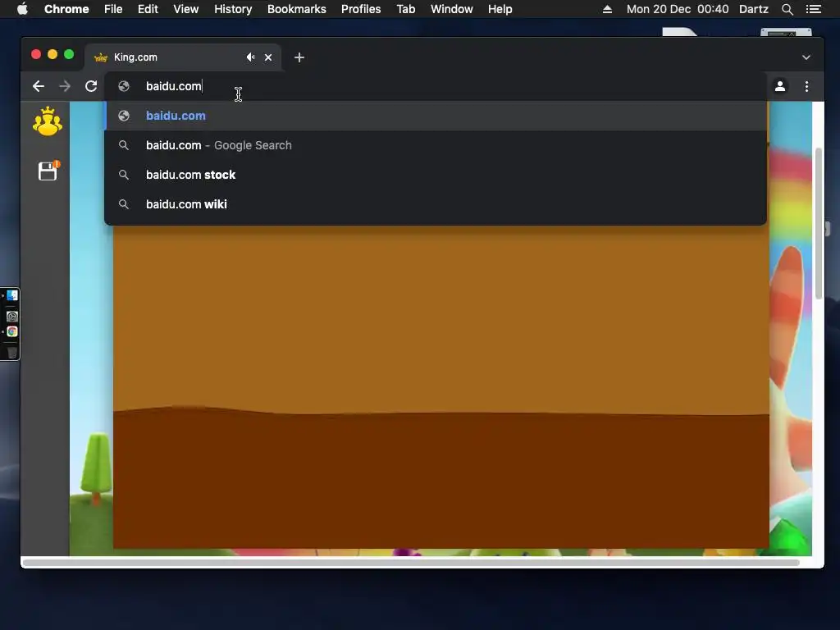Choose the baidu.com wiki suggestion
Viewport: 840px width, 630px height.
point(436,204)
